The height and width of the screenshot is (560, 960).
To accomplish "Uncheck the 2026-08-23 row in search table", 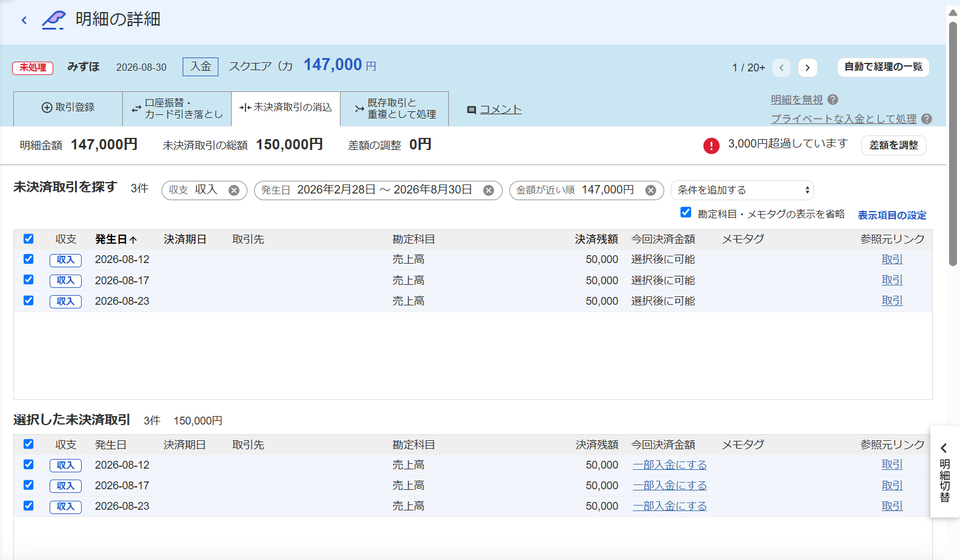I will click(x=28, y=301).
